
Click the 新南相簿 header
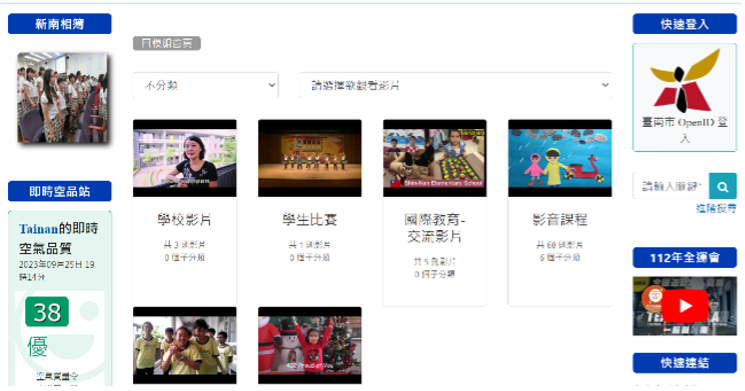point(60,24)
